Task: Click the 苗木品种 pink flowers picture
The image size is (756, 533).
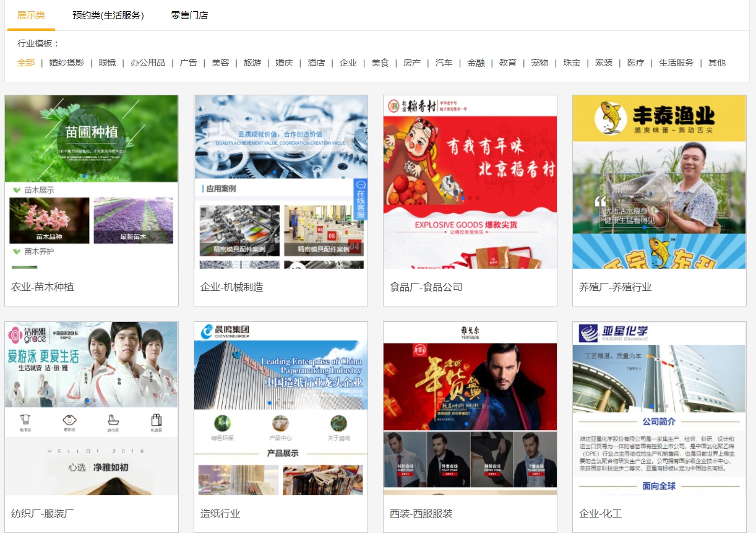Action: (x=49, y=220)
